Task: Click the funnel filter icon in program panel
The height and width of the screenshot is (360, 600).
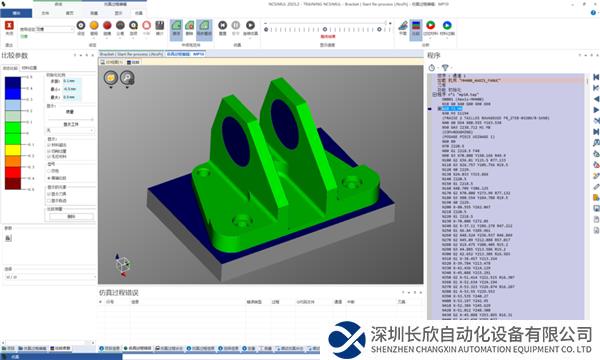Action: coord(445,68)
